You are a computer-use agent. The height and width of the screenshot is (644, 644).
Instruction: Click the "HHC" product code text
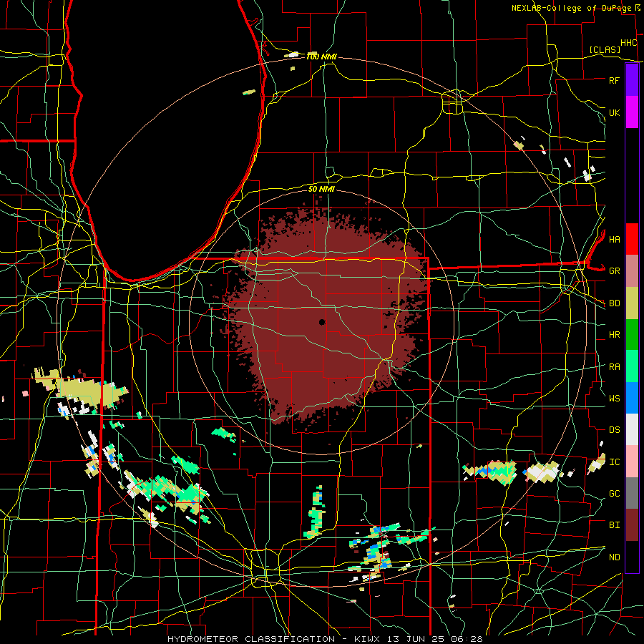[x=628, y=43]
